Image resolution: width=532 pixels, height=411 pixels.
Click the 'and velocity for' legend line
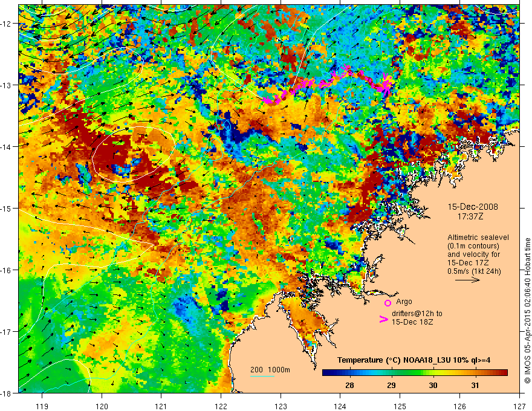point(473,254)
